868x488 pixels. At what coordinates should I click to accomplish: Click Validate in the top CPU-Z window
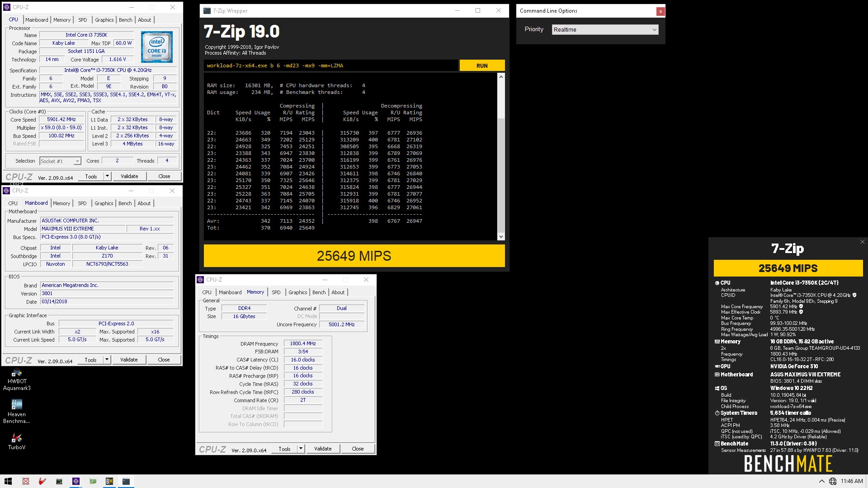(129, 176)
